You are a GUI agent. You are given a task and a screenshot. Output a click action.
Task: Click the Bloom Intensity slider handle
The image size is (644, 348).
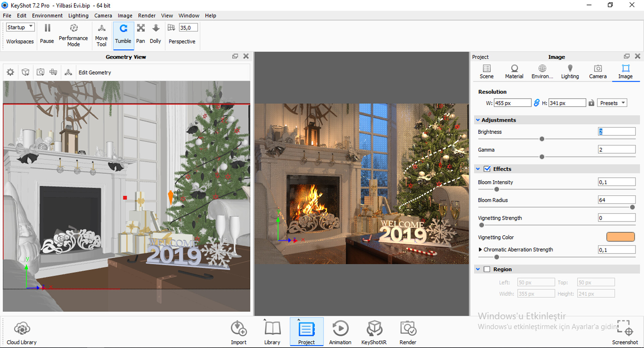click(497, 189)
